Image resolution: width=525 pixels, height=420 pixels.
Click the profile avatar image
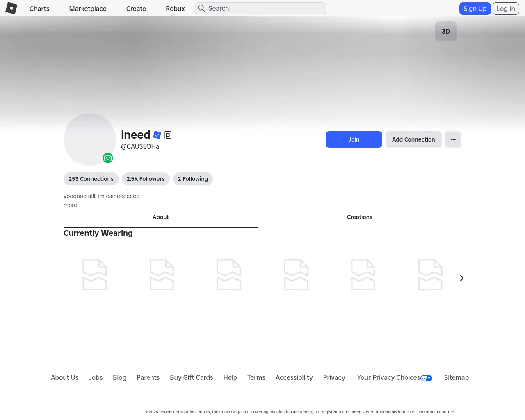90,139
